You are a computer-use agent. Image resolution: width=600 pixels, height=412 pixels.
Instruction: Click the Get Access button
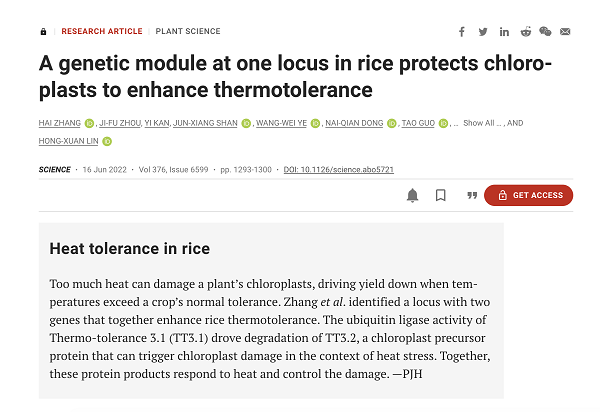click(x=528, y=195)
